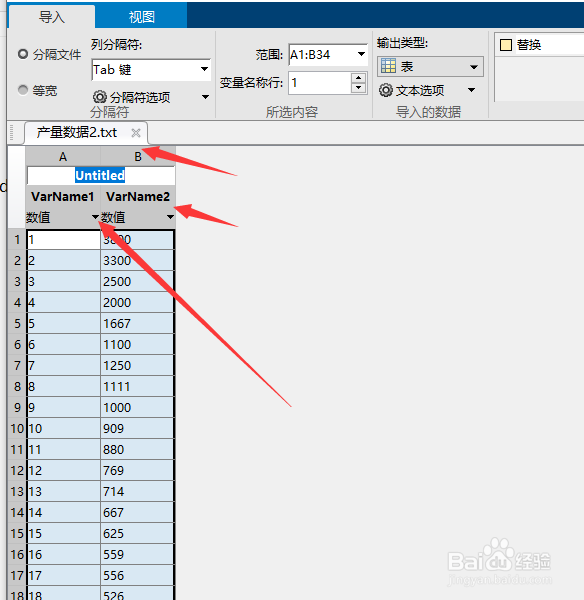The image size is (584, 600).
Task: Select the 分隔文件 radio button
Action: [x=23, y=54]
